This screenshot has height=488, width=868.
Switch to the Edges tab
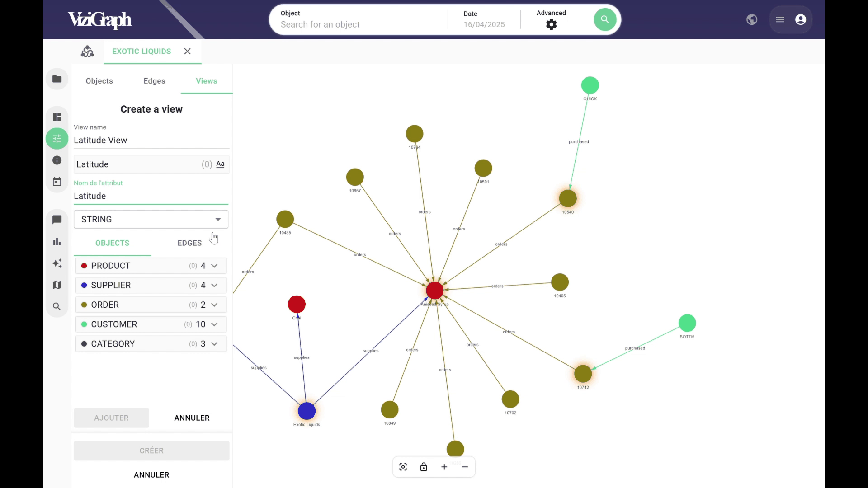pyautogui.click(x=154, y=81)
